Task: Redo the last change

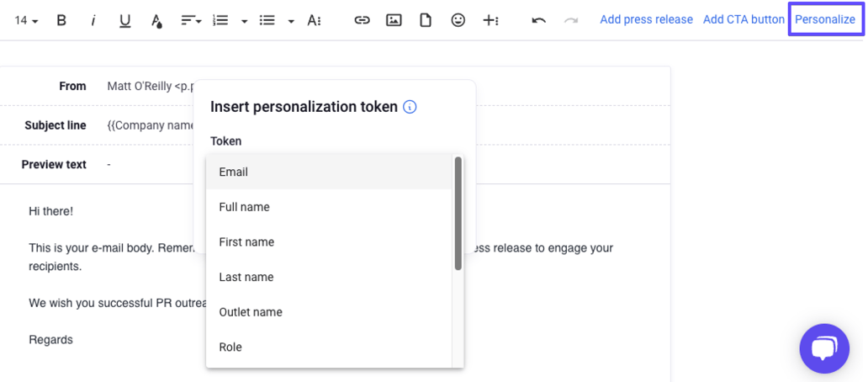Action: [571, 20]
